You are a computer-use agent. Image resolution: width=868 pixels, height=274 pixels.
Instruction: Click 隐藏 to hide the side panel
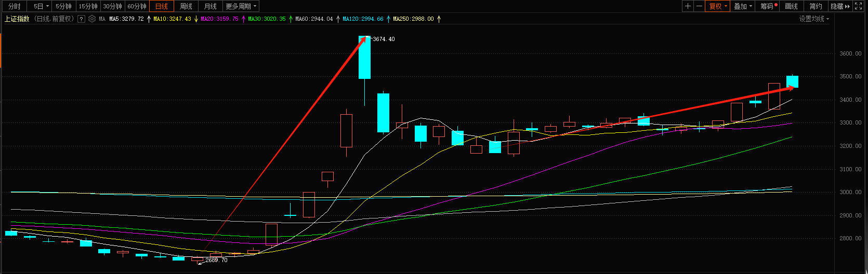840,6
